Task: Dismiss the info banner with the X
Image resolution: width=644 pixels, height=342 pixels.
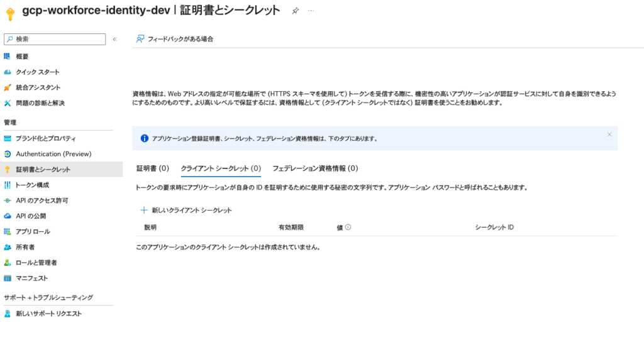Action: (609, 135)
